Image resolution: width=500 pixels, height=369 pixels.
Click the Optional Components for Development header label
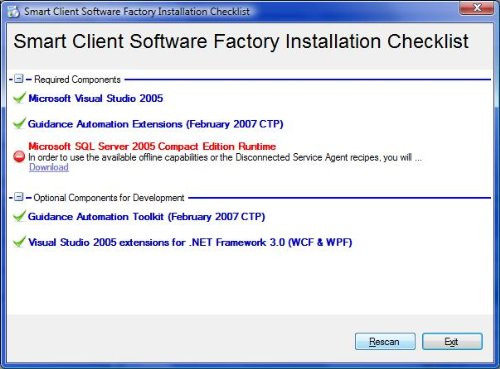pos(109,198)
